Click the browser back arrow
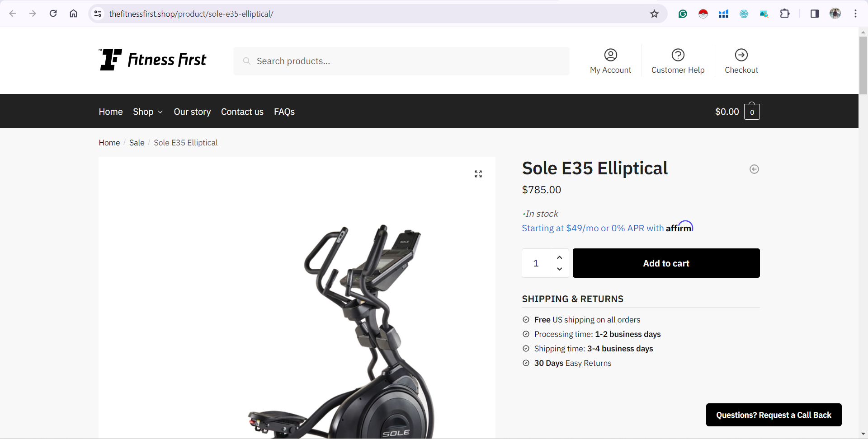The image size is (868, 439). [x=13, y=14]
